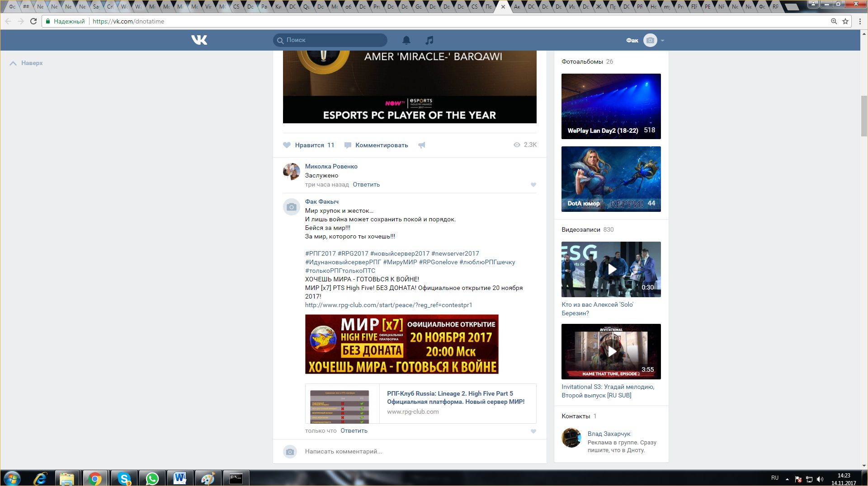Open the РПГ-Клуб Russia Lineage 2 link title
868x486 pixels.
(456, 397)
